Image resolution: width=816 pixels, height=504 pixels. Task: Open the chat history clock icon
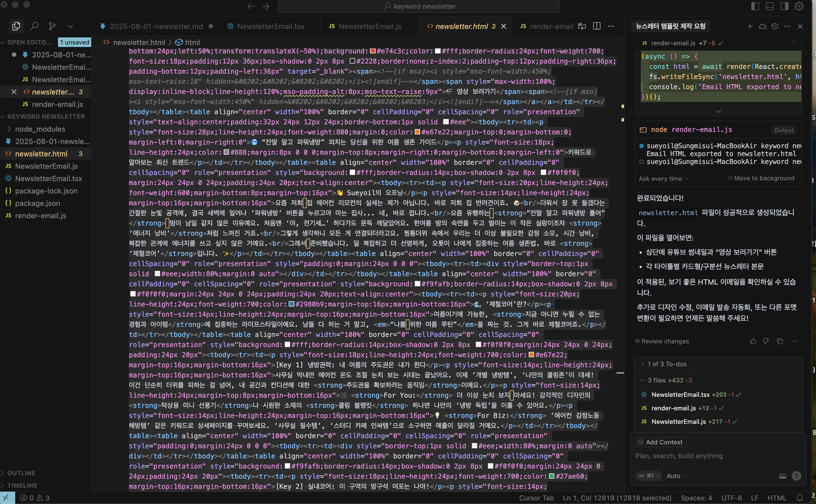coord(775,26)
